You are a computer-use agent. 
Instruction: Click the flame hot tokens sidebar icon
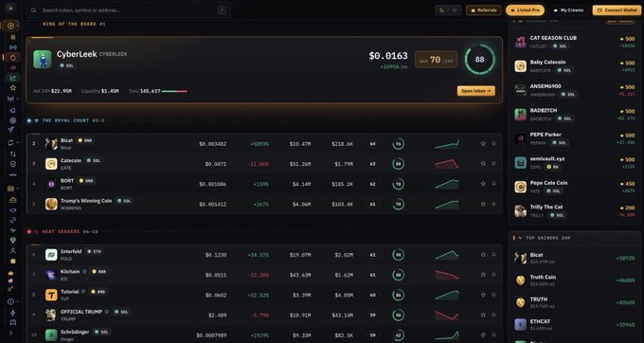[x=12, y=58]
